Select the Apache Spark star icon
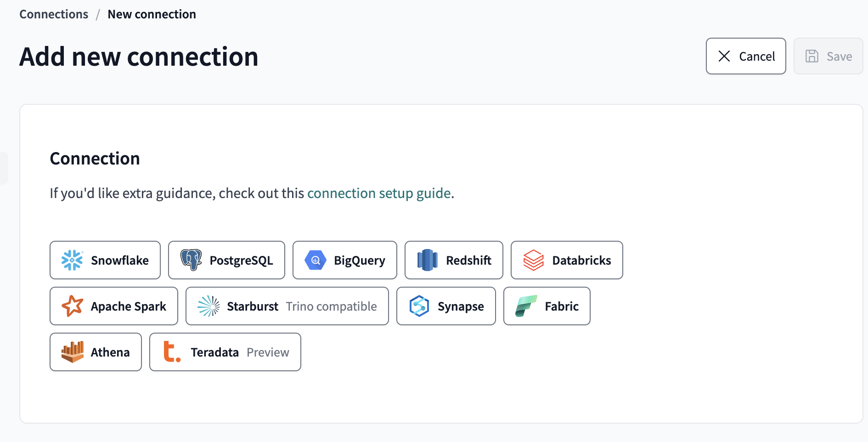 coord(73,306)
